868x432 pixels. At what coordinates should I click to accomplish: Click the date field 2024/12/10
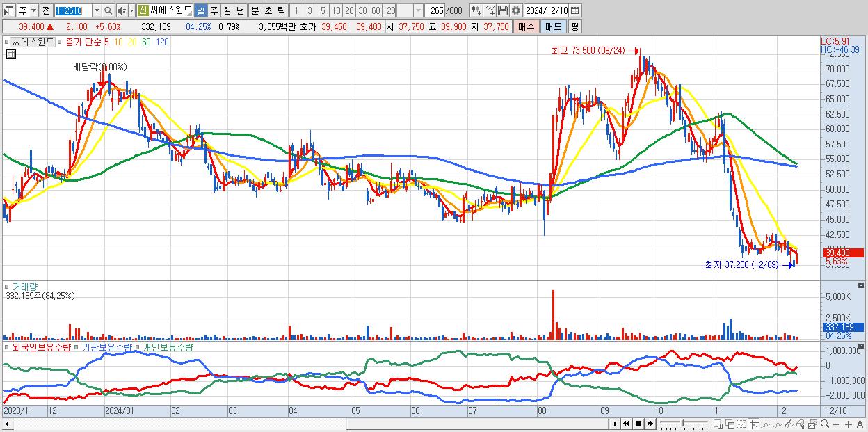(x=547, y=10)
